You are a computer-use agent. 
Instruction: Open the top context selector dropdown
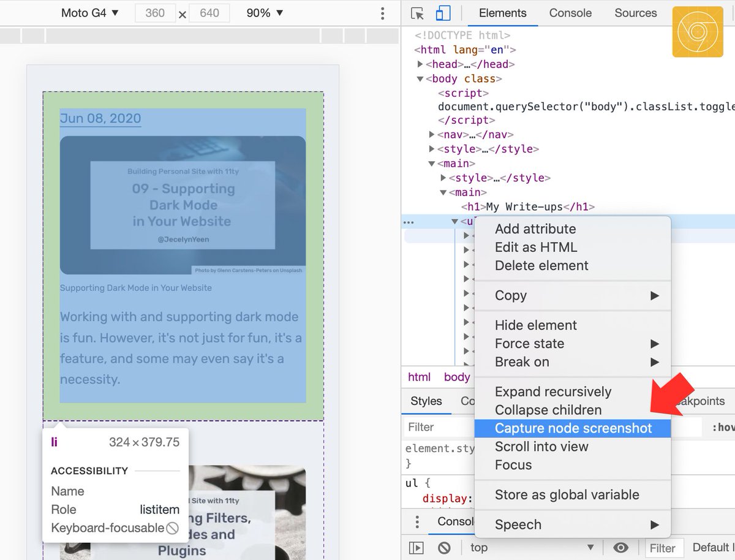532,548
